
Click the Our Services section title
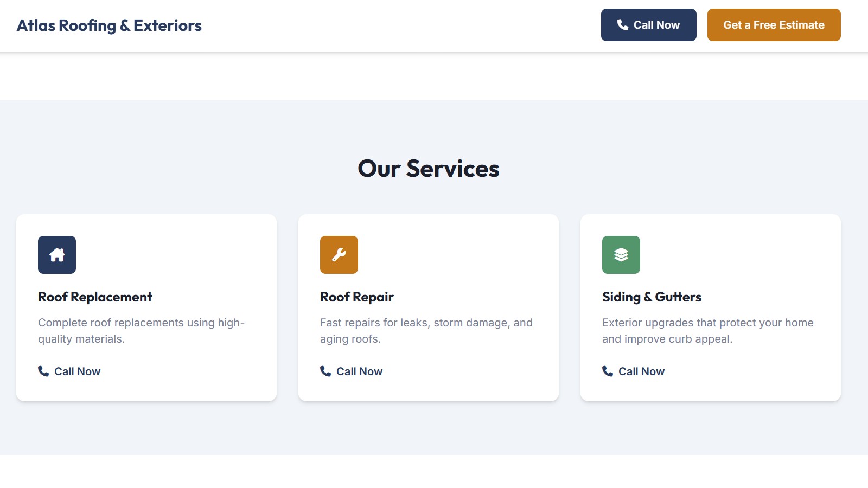click(x=429, y=169)
